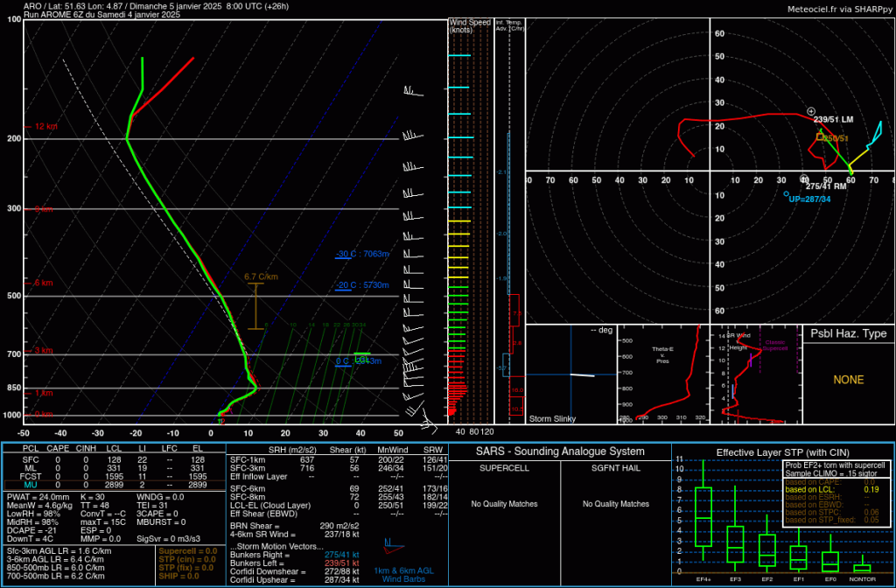Click the 'UP=287/34' hodograph label

point(809,199)
